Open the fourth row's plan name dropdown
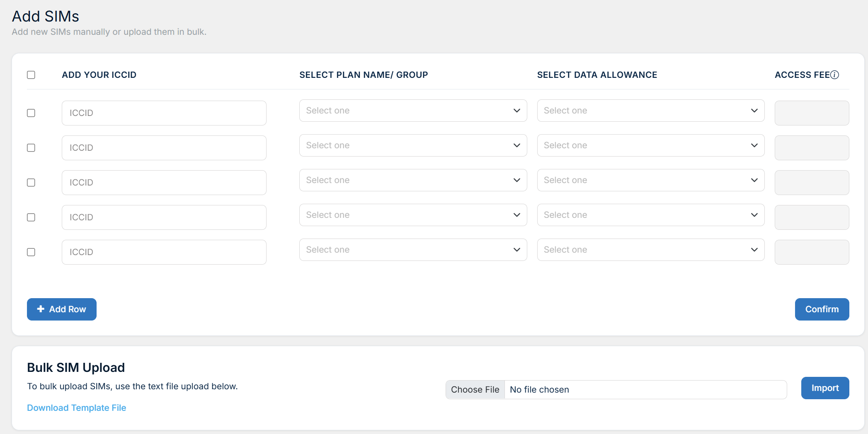 [413, 215]
